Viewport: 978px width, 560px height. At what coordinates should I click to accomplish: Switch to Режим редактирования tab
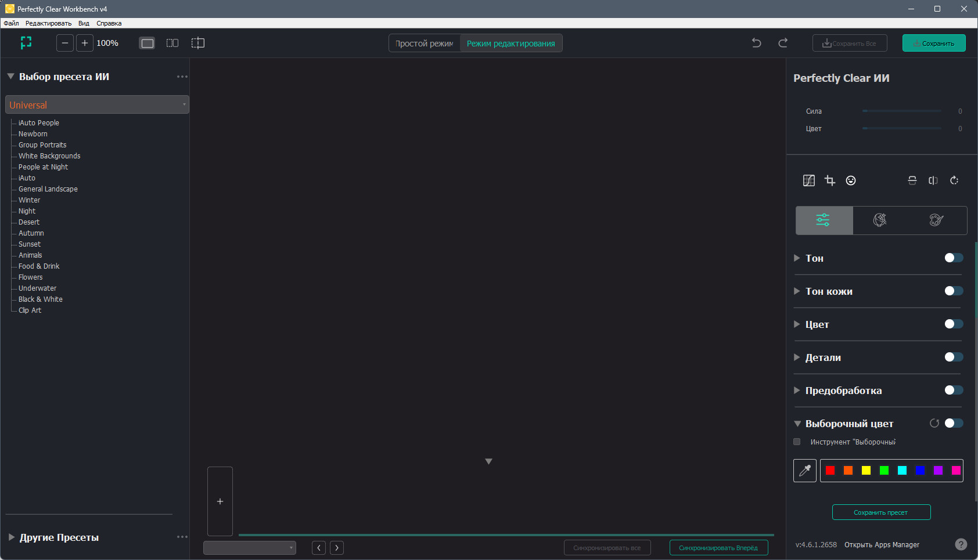511,44
